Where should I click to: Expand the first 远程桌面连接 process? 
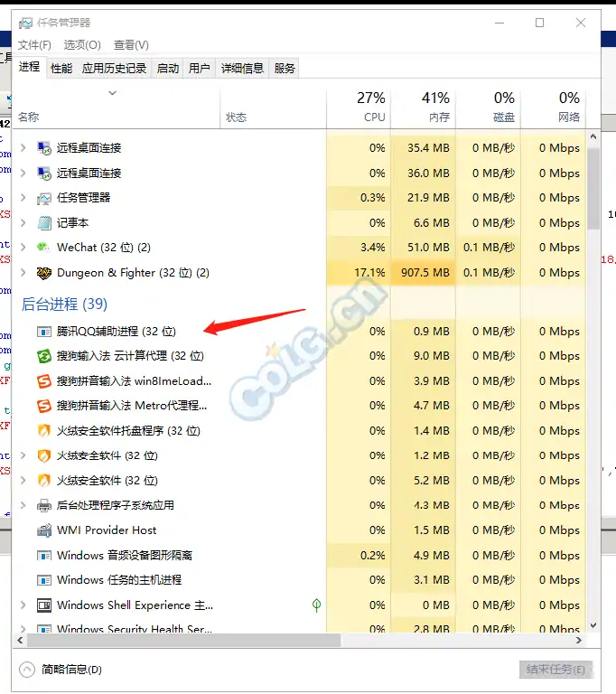pos(23,148)
